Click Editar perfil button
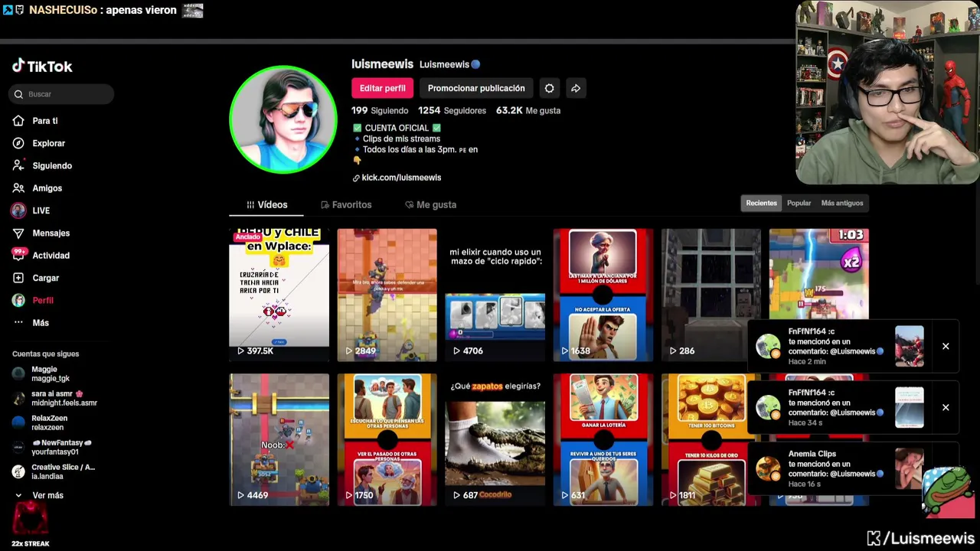This screenshot has width=980, height=551. (382, 88)
